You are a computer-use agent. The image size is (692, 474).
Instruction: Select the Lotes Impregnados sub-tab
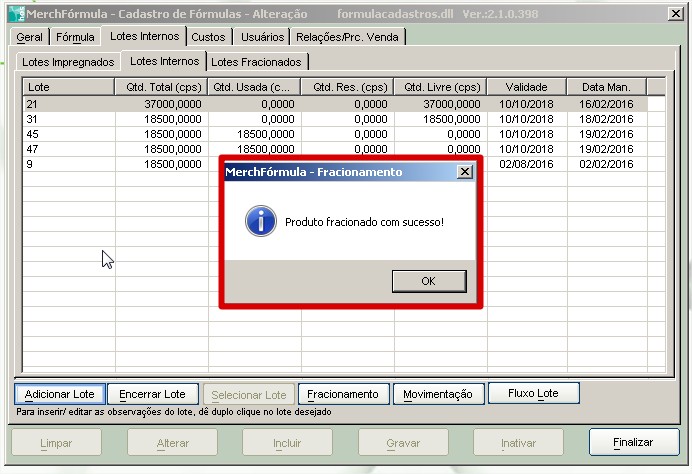(x=67, y=62)
